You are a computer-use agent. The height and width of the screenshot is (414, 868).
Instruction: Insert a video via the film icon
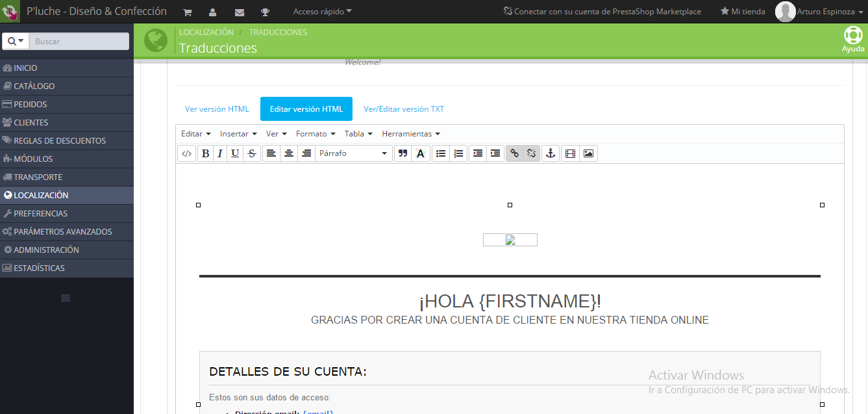pyautogui.click(x=570, y=153)
